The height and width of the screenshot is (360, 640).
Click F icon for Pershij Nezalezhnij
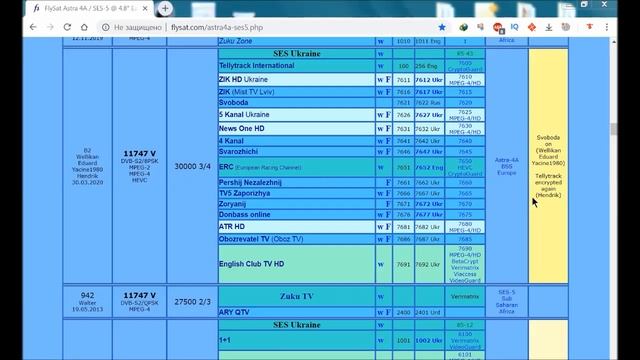click(x=388, y=182)
